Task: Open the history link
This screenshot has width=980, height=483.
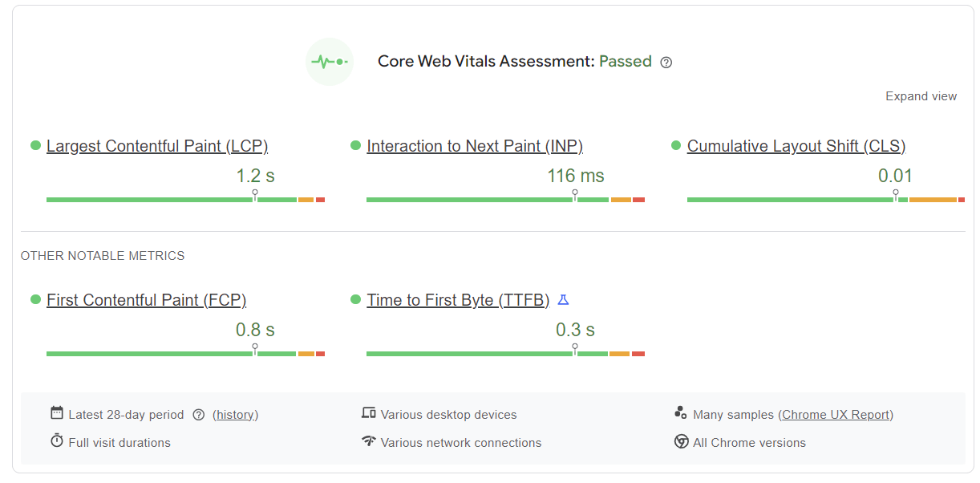Action: [x=235, y=415]
